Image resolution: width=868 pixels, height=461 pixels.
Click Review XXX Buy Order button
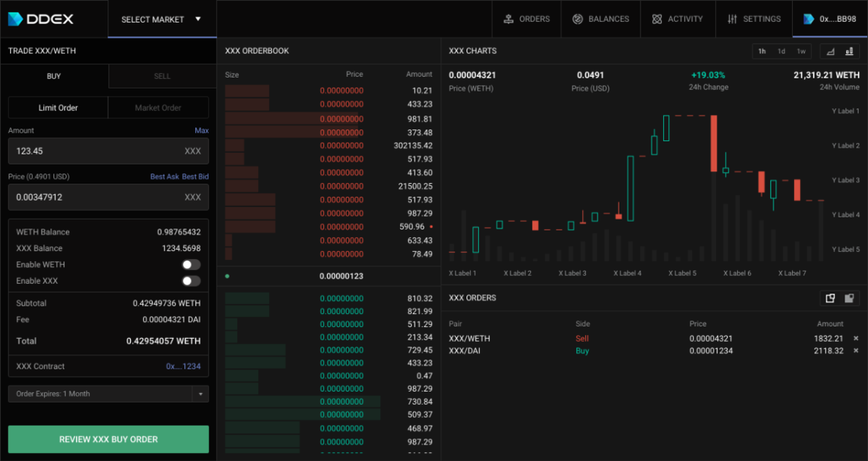click(108, 439)
